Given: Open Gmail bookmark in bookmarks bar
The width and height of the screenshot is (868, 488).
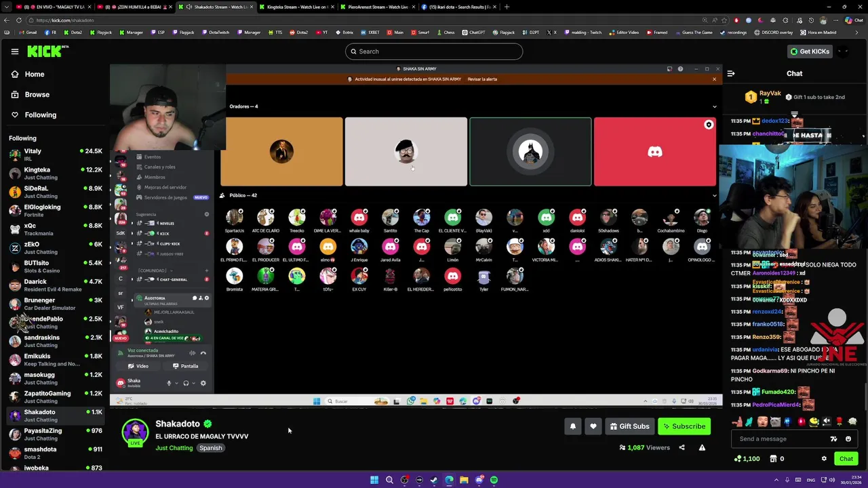Looking at the screenshot, I should tap(28, 33).
